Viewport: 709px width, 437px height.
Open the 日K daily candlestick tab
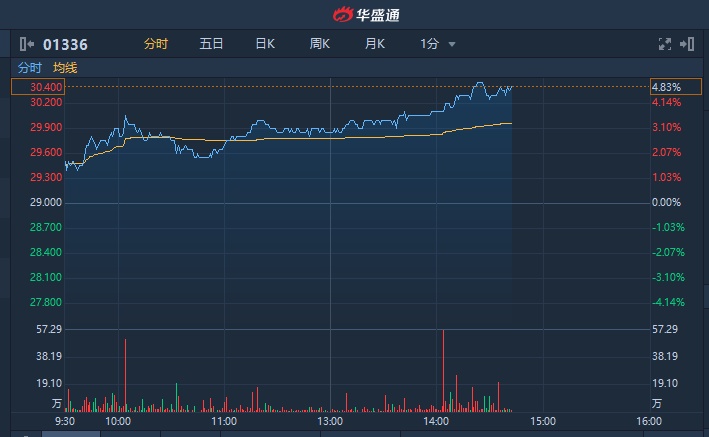point(265,44)
